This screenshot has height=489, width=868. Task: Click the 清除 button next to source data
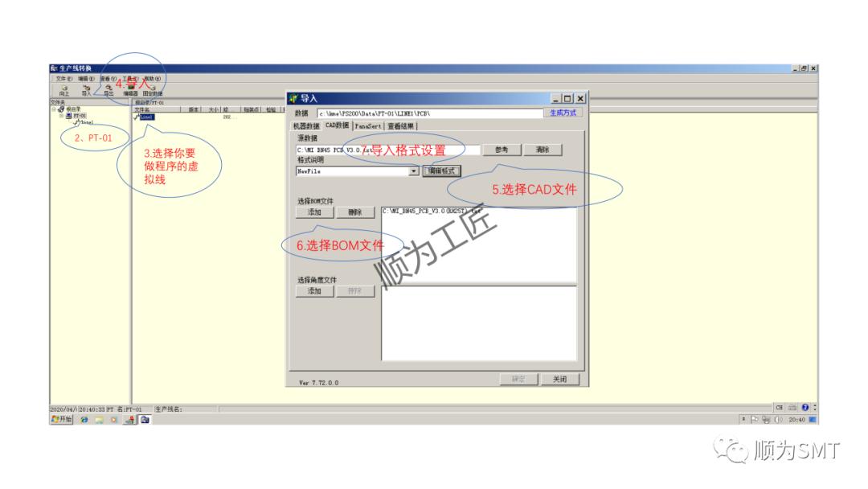542,150
